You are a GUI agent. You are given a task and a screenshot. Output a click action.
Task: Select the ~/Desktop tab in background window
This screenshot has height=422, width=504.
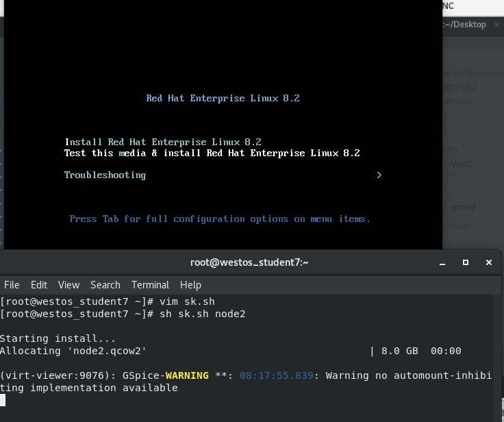point(466,25)
